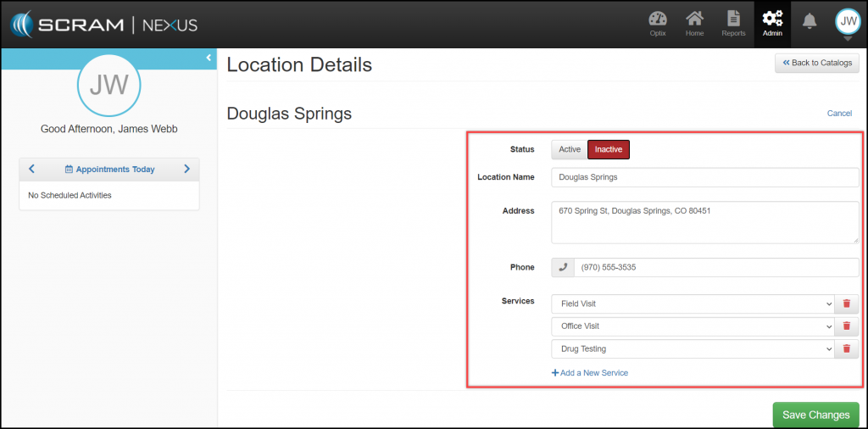
Task: Expand the Field Visit service dropdown
Action: coord(693,304)
